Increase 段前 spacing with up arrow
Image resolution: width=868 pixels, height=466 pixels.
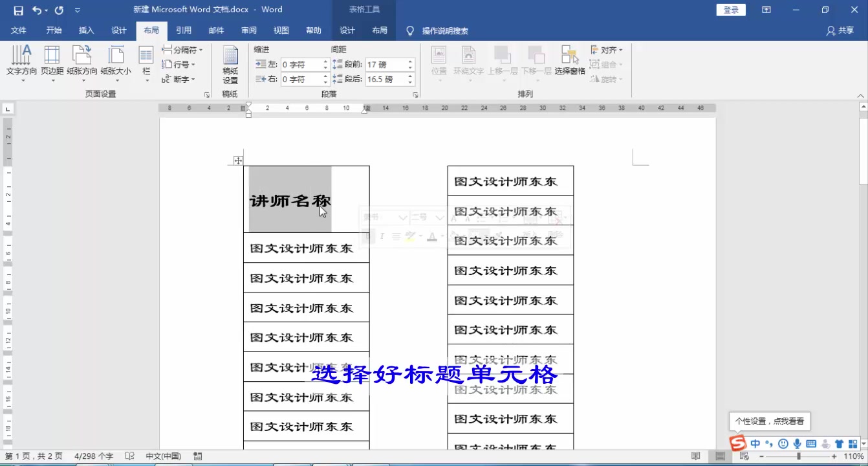click(410, 61)
